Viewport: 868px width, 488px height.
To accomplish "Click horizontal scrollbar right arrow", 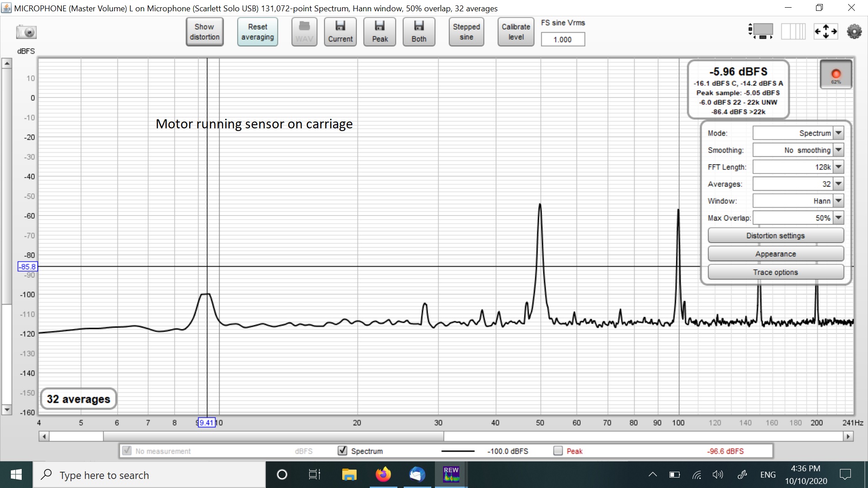I will (x=848, y=436).
